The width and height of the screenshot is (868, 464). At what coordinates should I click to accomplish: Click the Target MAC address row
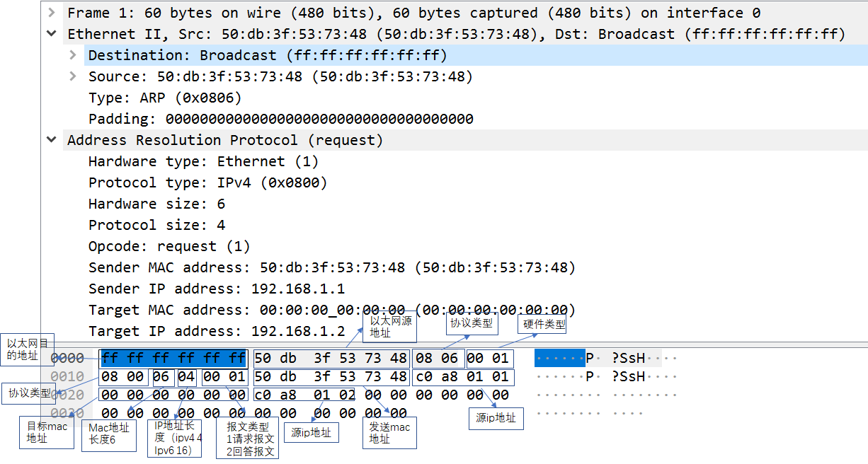coord(331,310)
